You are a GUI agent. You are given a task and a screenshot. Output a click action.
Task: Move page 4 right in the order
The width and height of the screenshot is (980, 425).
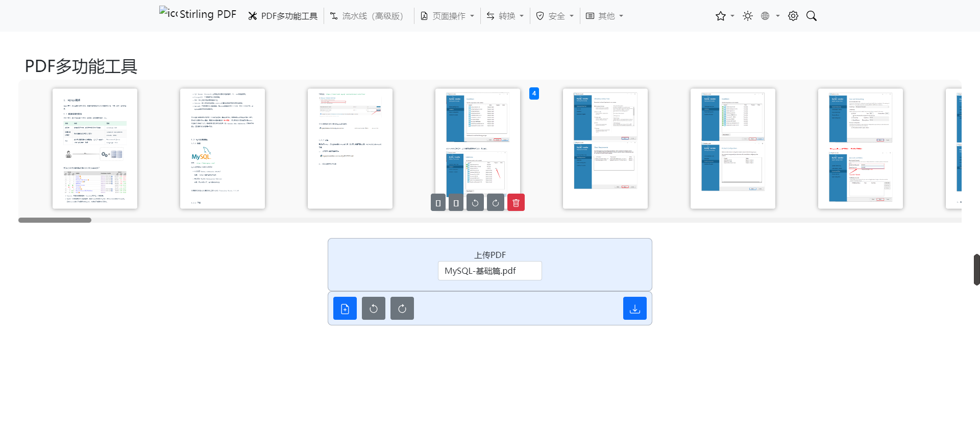click(456, 203)
